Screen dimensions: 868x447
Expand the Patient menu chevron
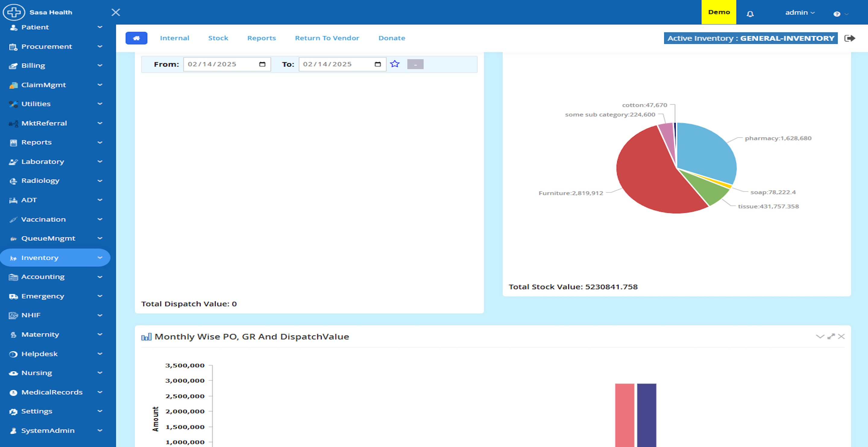100,27
